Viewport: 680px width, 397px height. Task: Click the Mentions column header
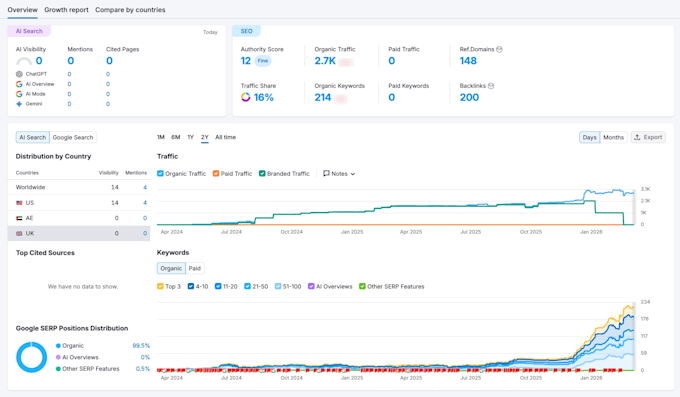tap(136, 173)
